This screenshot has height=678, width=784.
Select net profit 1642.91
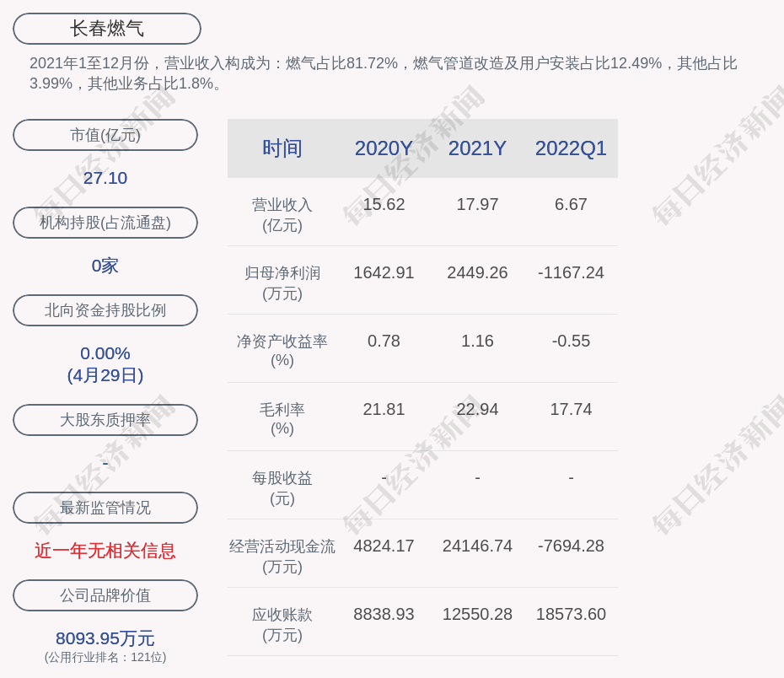(384, 273)
